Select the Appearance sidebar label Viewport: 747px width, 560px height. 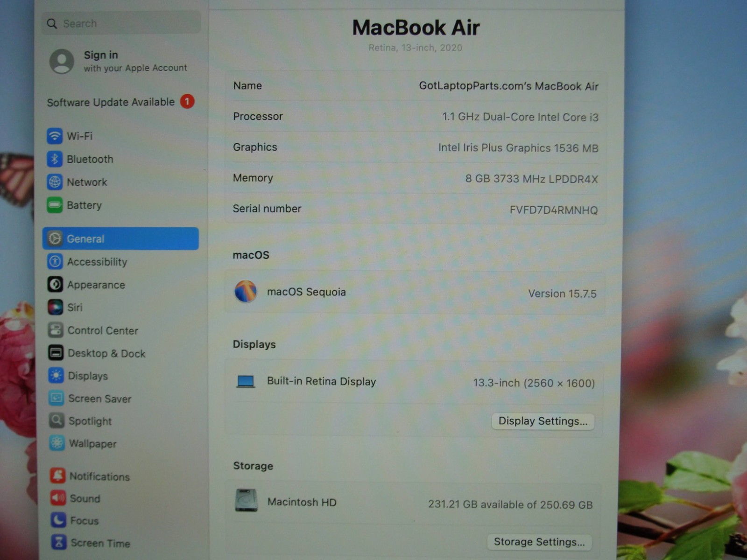click(x=96, y=285)
